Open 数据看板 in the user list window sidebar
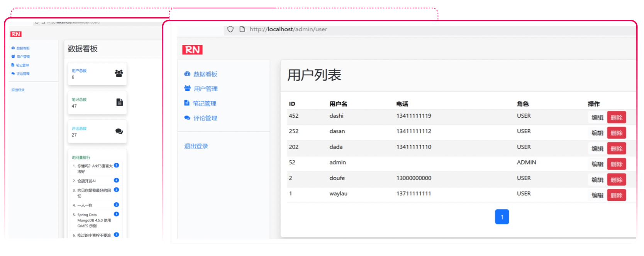Screen dimensions: 644x256 tap(205, 74)
